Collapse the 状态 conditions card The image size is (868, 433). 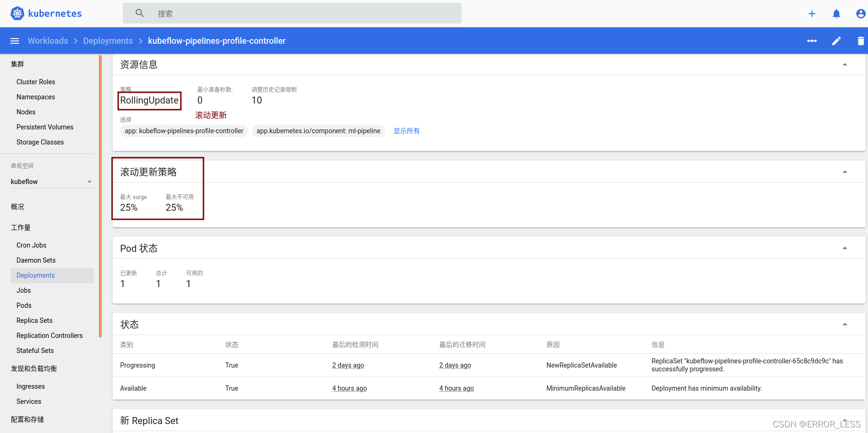tap(845, 324)
